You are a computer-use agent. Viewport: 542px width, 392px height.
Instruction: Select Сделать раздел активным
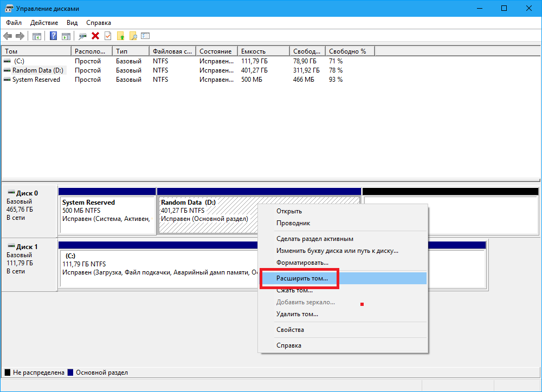[343, 239]
